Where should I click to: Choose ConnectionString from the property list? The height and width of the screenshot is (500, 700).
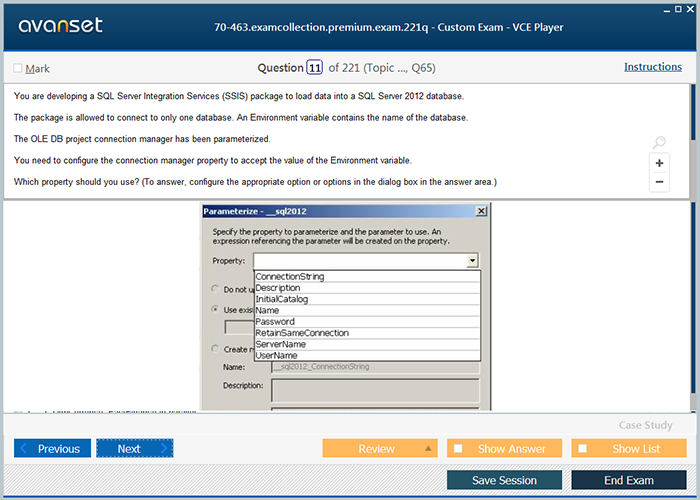click(367, 276)
